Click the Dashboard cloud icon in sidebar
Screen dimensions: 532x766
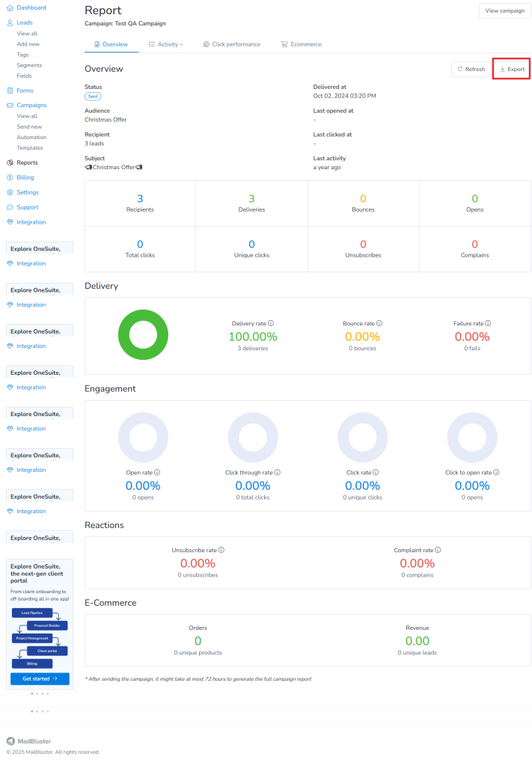tap(10, 7)
